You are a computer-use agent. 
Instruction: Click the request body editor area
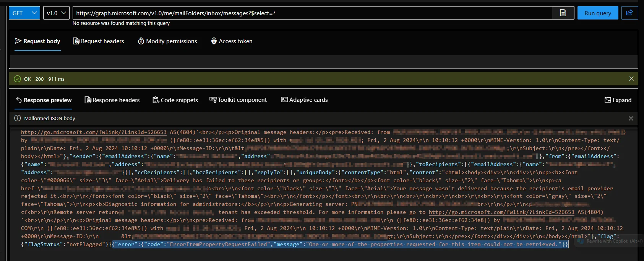pos(323,62)
